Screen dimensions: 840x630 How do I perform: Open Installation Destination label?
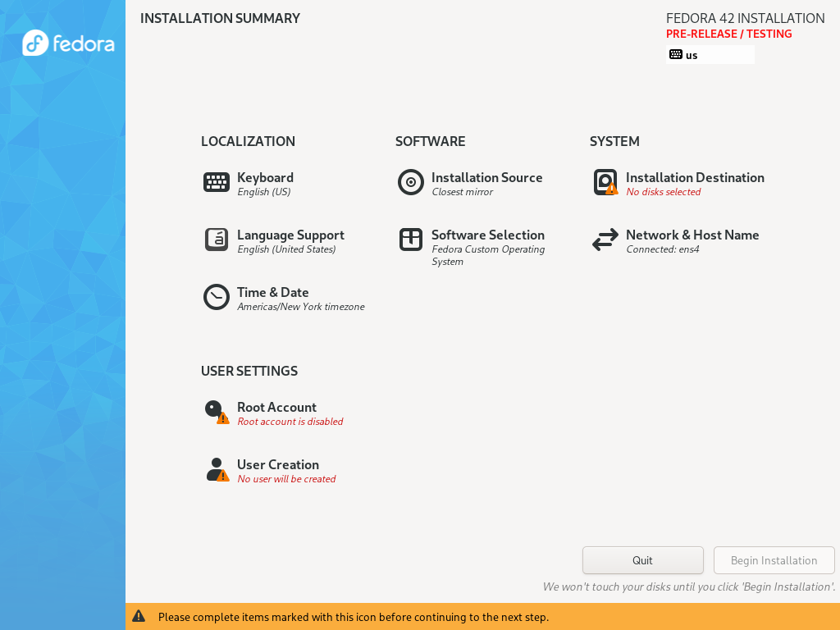[695, 177]
